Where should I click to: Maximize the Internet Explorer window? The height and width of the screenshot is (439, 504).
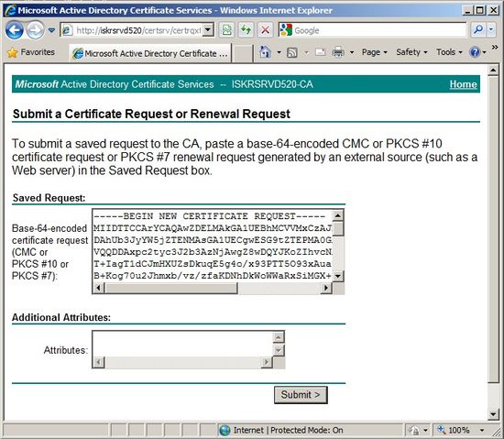click(x=479, y=10)
